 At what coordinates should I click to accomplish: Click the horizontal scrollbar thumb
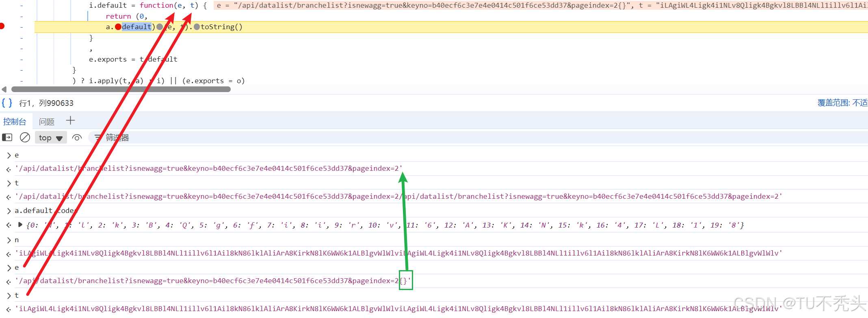pos(121,89)
